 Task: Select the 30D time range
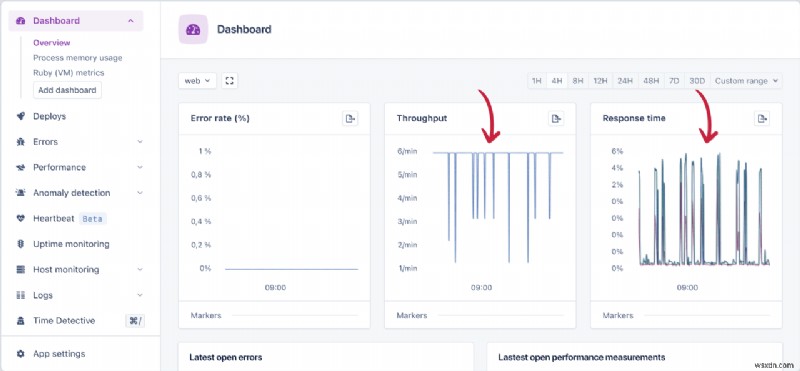coord(697,81)
